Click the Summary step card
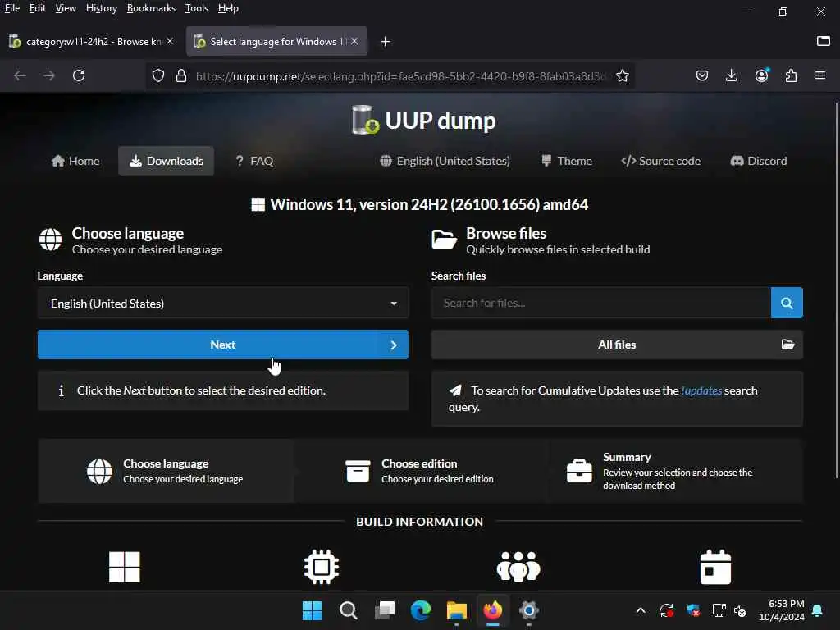This screenshot has height=630, width=840. [x=676, y=471]
